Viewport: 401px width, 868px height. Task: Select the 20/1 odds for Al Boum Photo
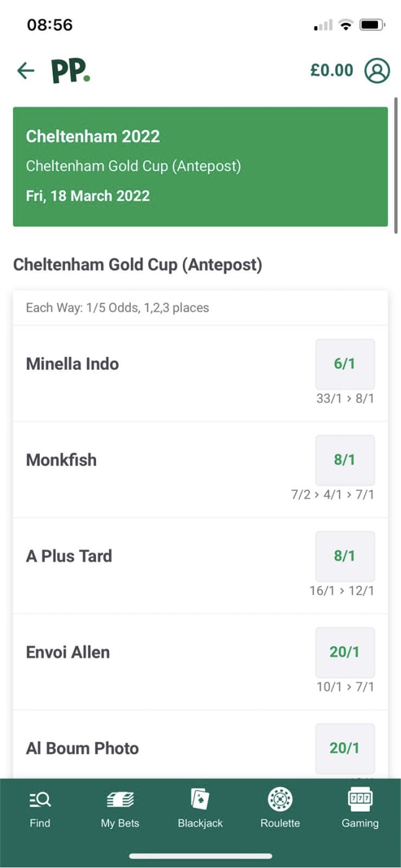[x=345, y=748]
